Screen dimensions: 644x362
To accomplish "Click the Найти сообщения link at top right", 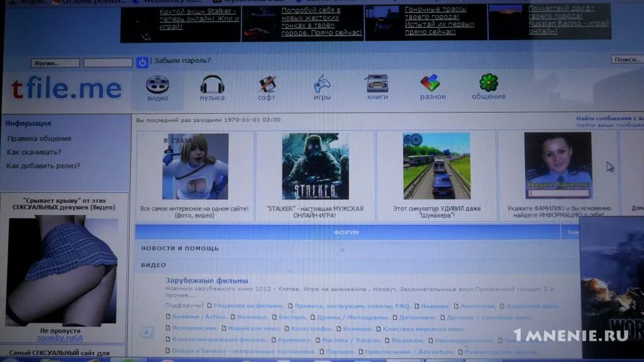I will [610, 118].
